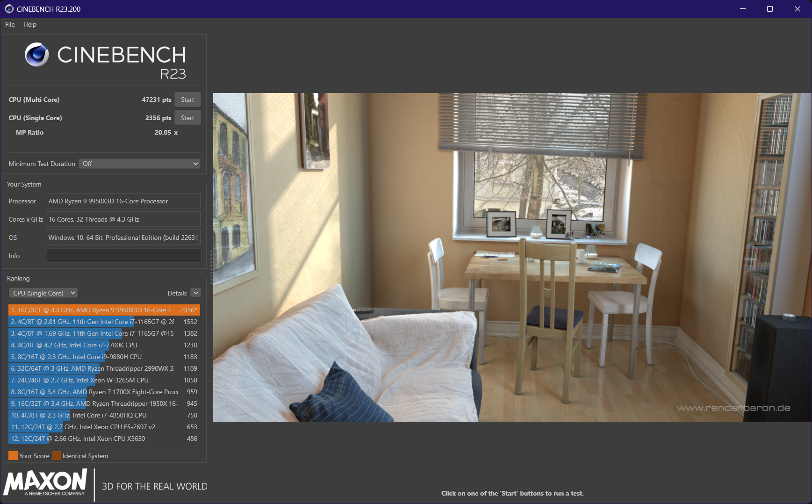Click the CPU (Single Core) label
The width and height of the screenshot is (812, 504).
[x=35, y=118]
